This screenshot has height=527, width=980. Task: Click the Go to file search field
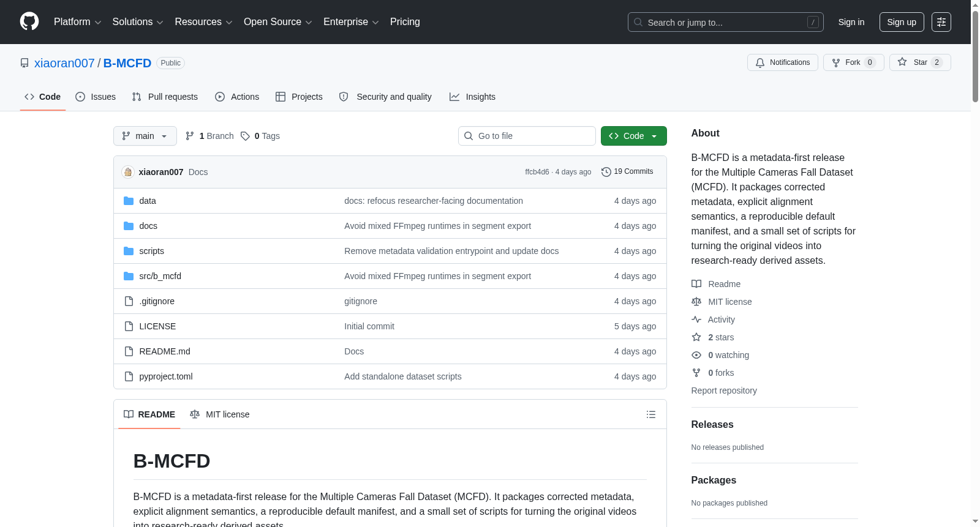(x=527, y=136)
